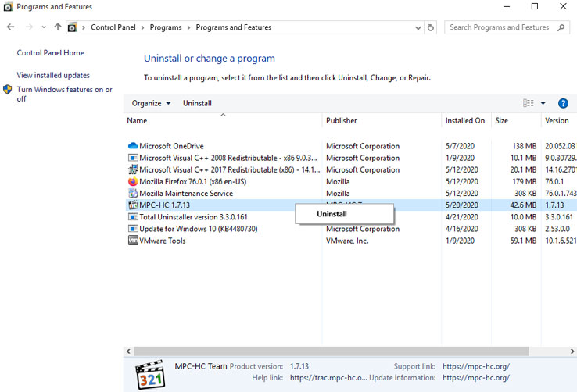Click 5/20/2020 install date cell
577x392 pixels.
(462, 205)
